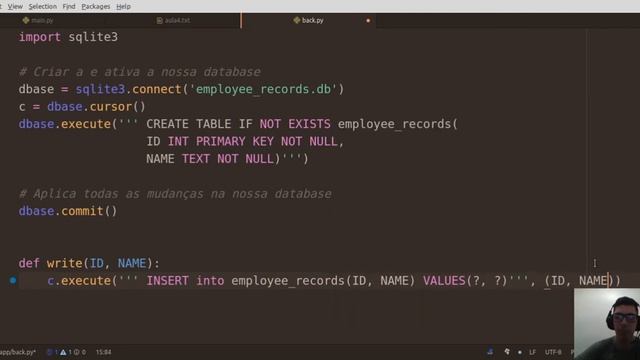This screenshot has height=360, width=640.
Task: Click the 'def write(ID, NAME):' line
Action: click(x=89, y=263)
